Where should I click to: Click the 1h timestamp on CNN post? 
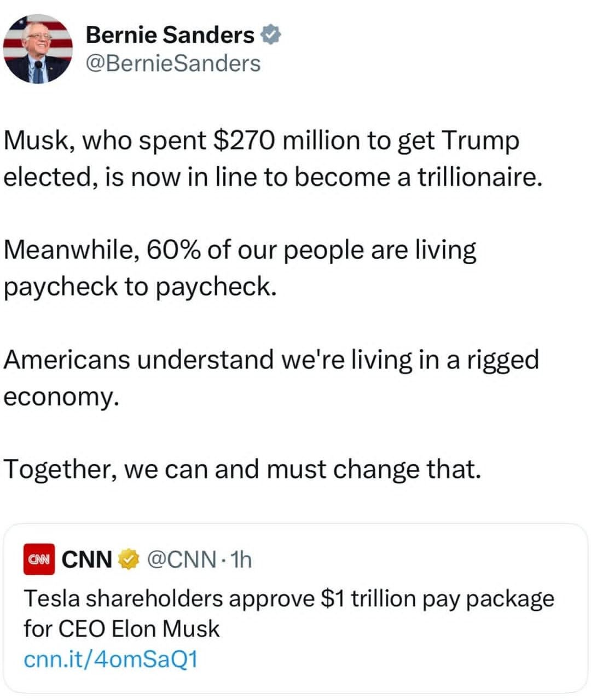click(x=241, y=559)
